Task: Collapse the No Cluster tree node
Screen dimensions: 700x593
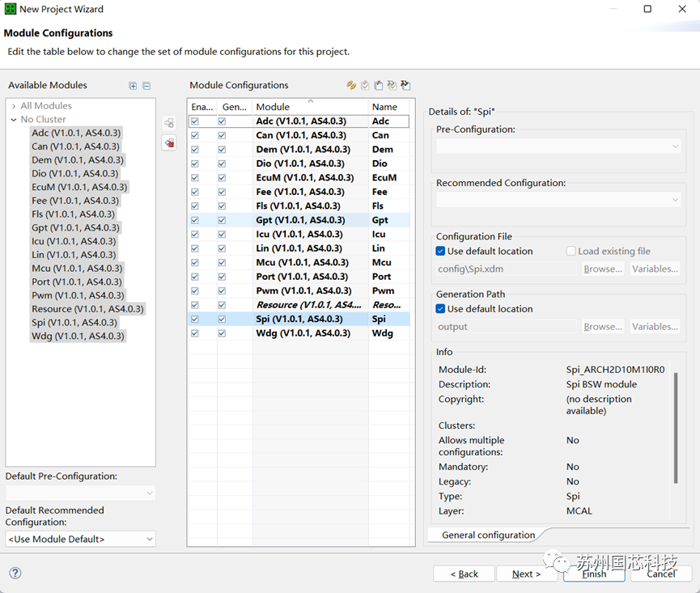Action: point(14,120)
